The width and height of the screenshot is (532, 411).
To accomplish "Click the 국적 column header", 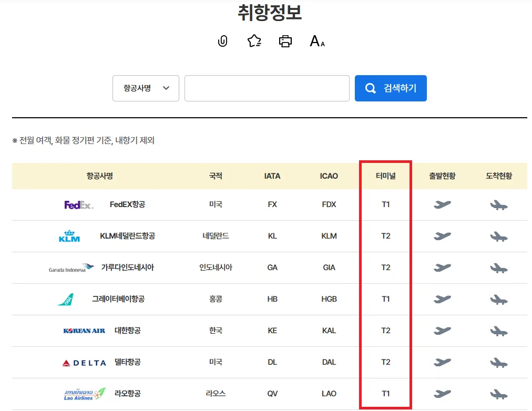I will [x=216, y=176].
